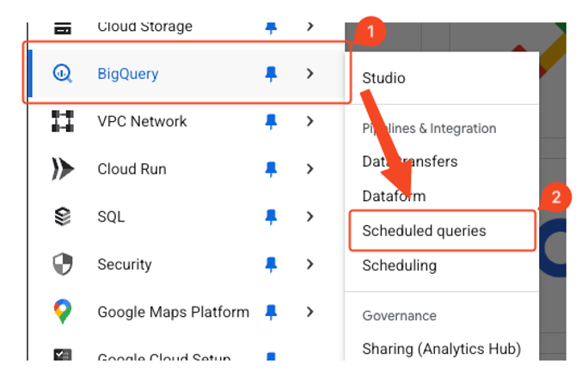The width and height of the screenshot is (588, 383).
Task: Select the Cloud Run icon
Action: click(x=62, y=168)
